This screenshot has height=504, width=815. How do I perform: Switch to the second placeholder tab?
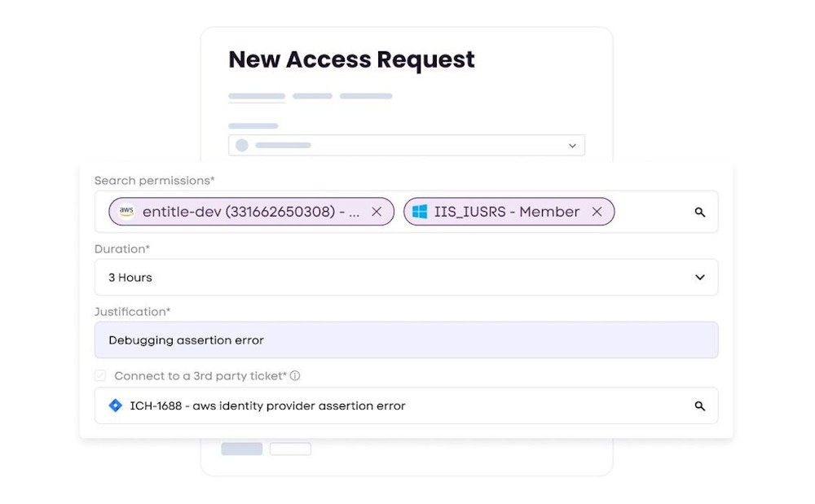312,96
